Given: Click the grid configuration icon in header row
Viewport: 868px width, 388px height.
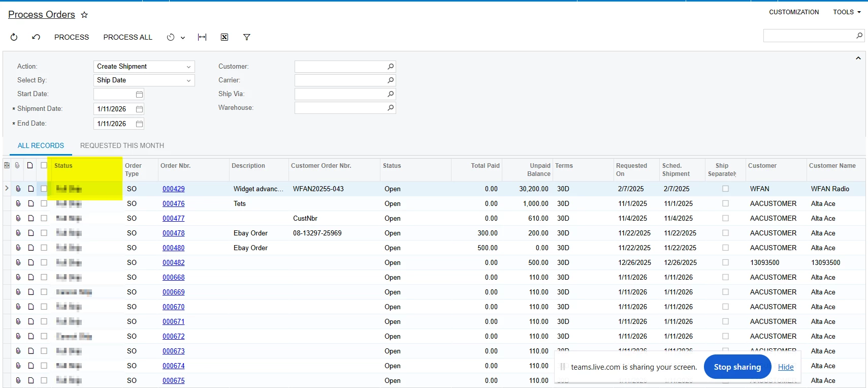Looking at the screenshot, I should (x=7, y=165).
